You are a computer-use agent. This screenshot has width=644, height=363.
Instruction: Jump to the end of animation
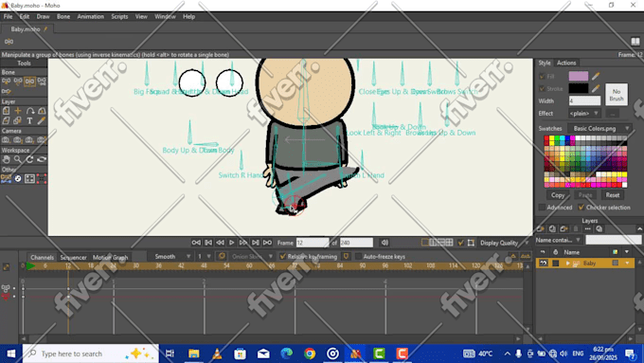click(x=267, y=243)
